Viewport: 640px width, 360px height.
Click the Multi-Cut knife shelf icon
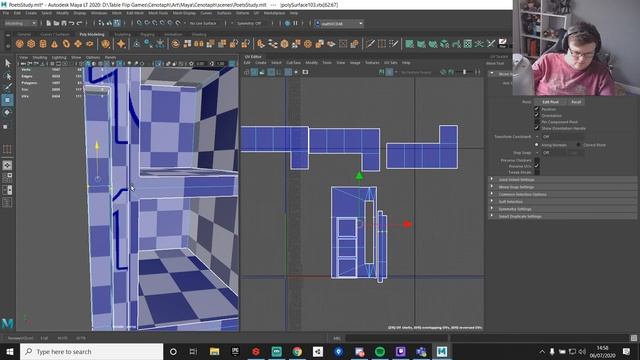click(371, 44)
